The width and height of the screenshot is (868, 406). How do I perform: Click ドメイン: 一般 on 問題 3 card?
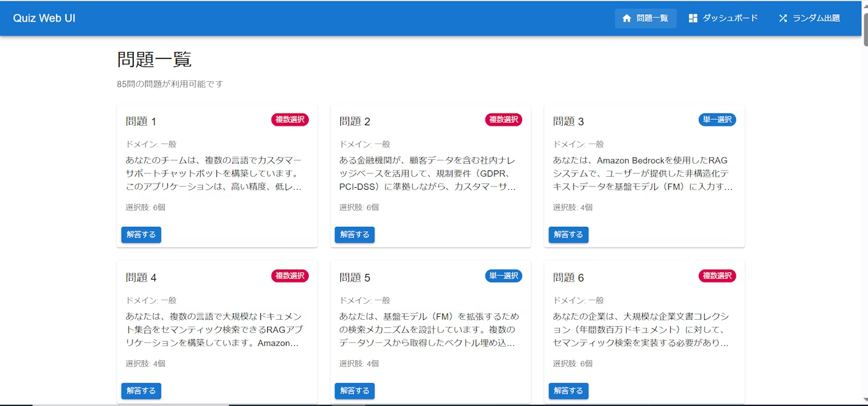578,144
